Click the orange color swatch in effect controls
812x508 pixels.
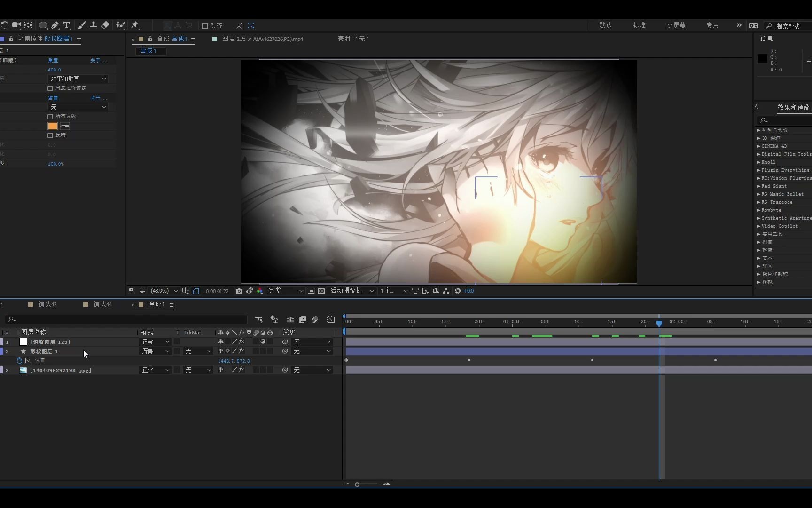52,126
